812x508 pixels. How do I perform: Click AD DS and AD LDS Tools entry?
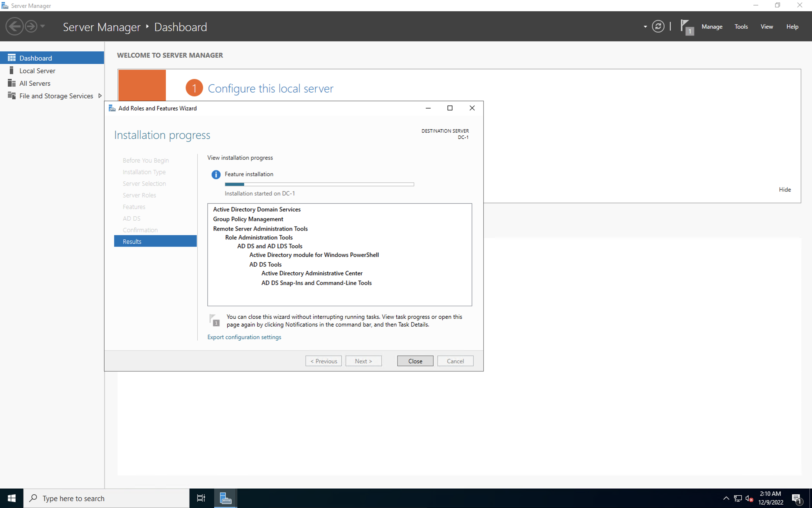click(269, 246)
